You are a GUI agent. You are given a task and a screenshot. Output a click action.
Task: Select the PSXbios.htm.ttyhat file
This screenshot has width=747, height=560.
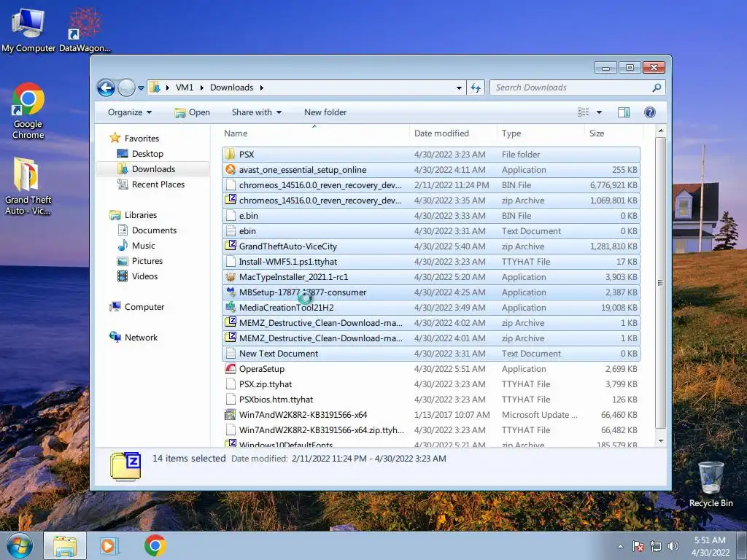click(430, 400)
